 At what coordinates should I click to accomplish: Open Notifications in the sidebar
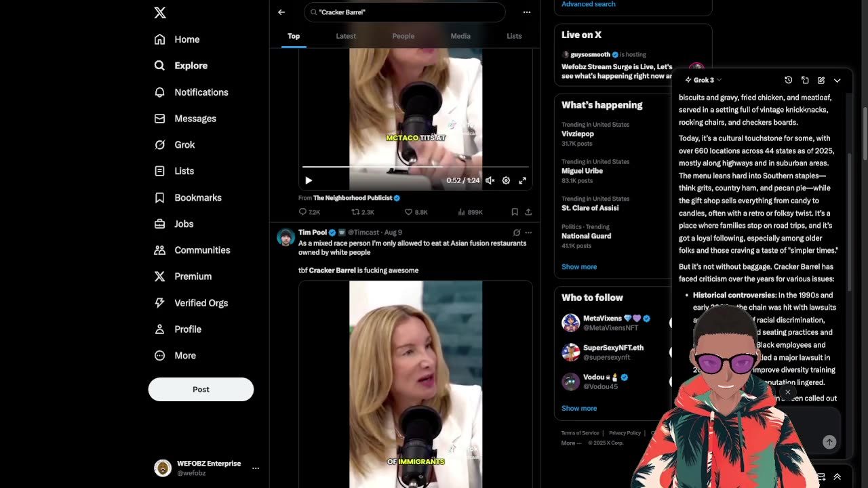tap(191, 92)
